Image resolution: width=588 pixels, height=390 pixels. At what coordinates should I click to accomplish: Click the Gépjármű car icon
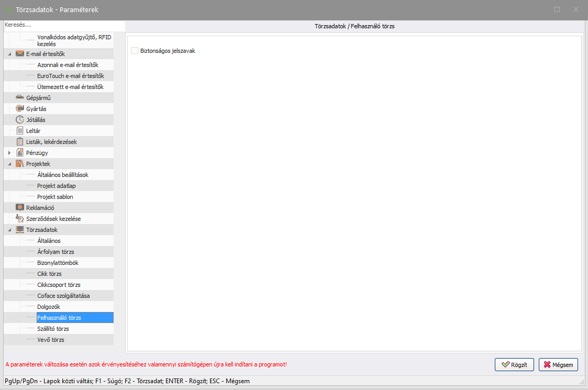(x=20, y=98)
